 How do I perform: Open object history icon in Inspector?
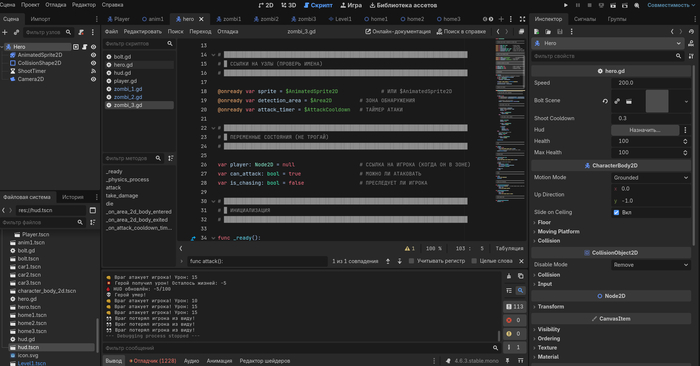(x=691, y=32)
